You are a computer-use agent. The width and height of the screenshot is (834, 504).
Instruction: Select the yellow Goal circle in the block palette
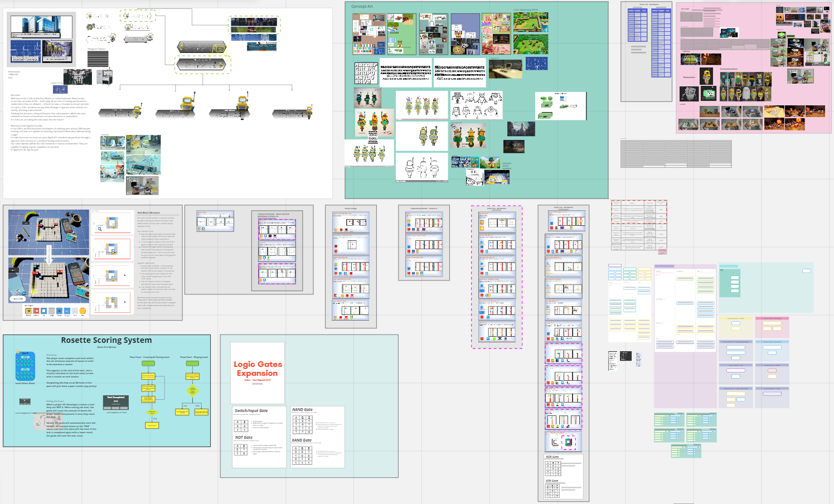(x=82, y=311)
